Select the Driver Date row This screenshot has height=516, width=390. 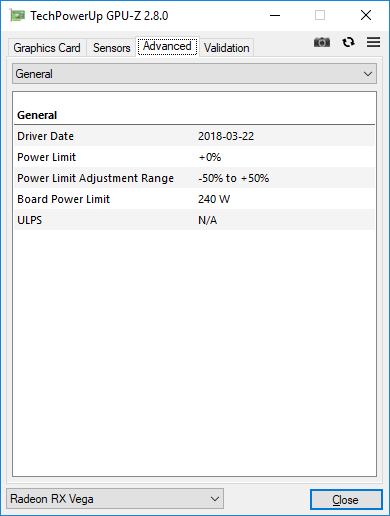pos(195,136)
